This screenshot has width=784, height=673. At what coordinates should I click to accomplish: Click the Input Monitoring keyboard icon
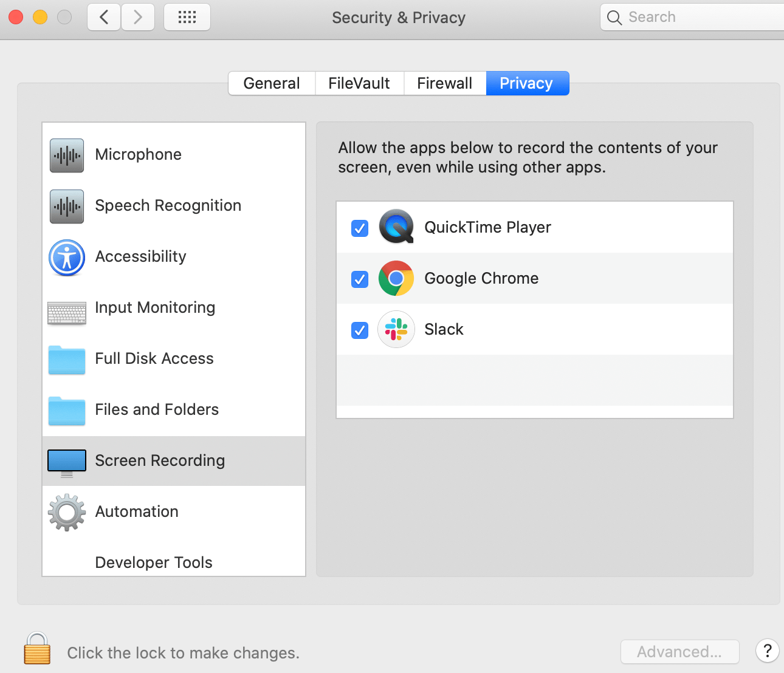tap(67, 313)
